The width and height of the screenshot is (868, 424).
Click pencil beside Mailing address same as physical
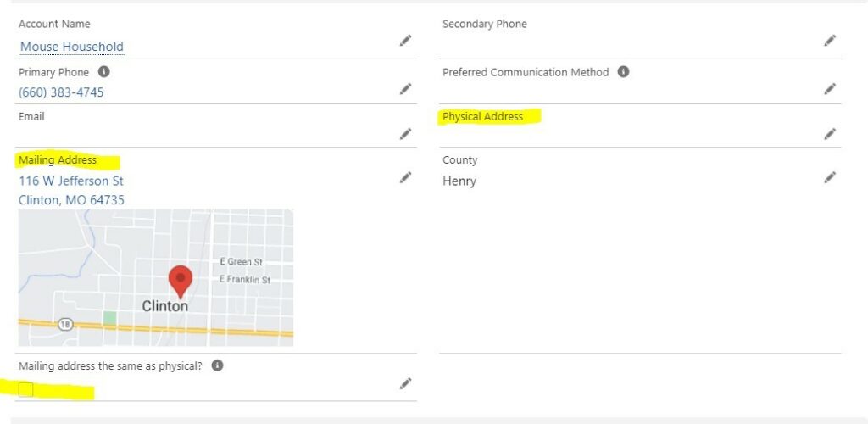(406, 383)
